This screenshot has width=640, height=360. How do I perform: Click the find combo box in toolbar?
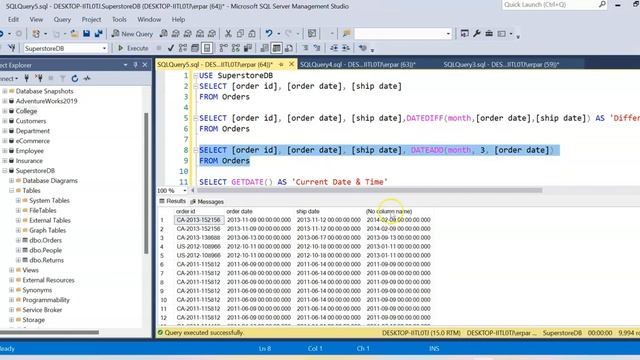tap(403, 34)
